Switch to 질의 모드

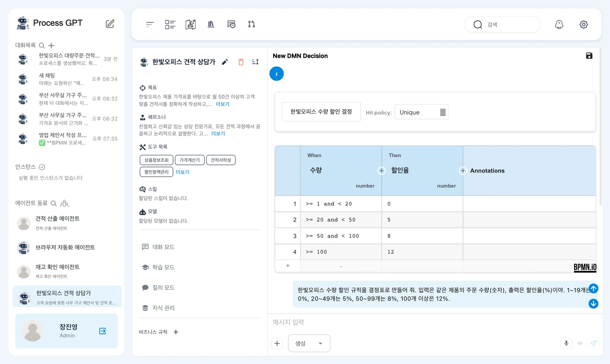point(158,287)
